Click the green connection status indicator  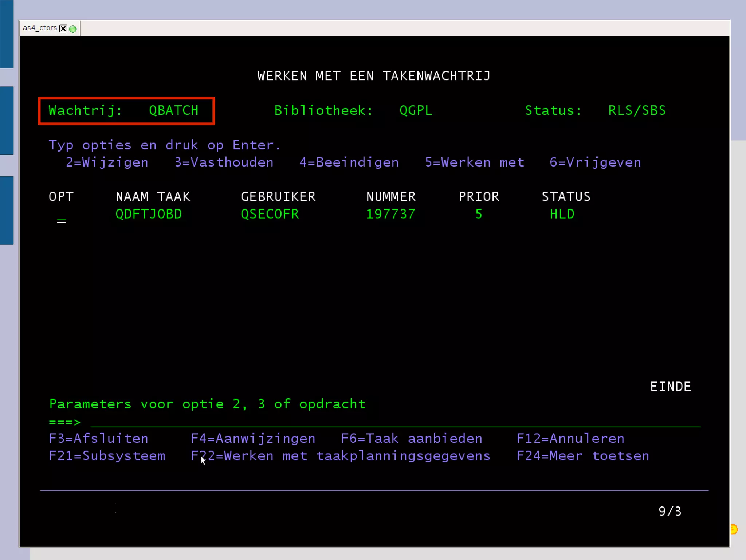coord(73,29)
